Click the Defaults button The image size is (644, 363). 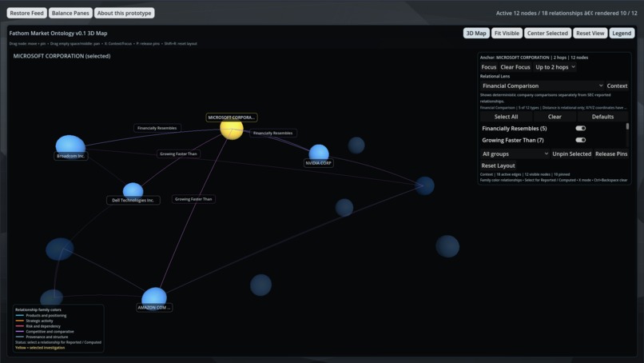pyautogui.click(x=602, y=117)
